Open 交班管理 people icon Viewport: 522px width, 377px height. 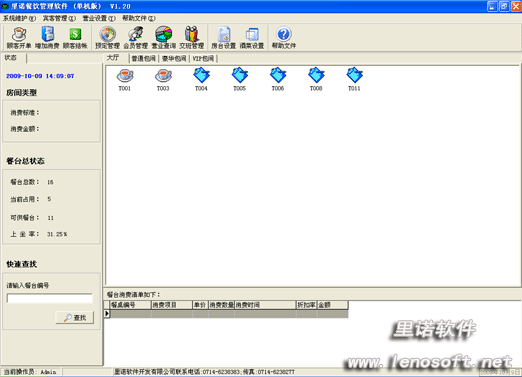192,38
